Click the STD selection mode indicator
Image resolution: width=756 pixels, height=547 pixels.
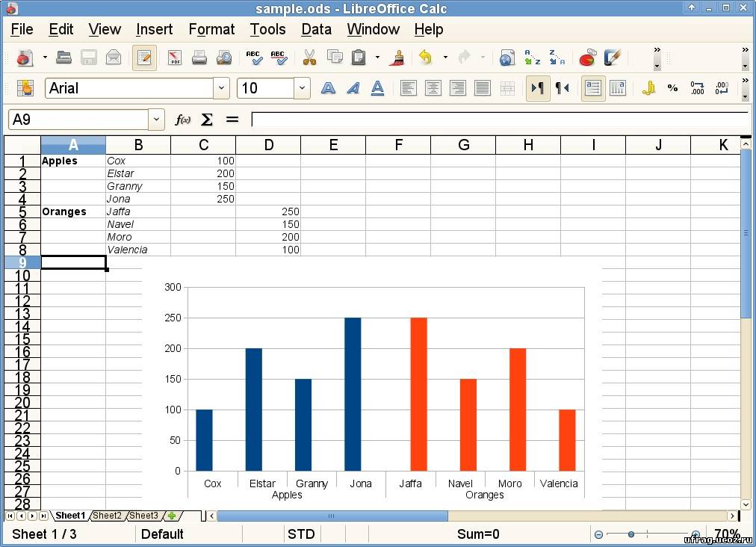pos(301,534)
